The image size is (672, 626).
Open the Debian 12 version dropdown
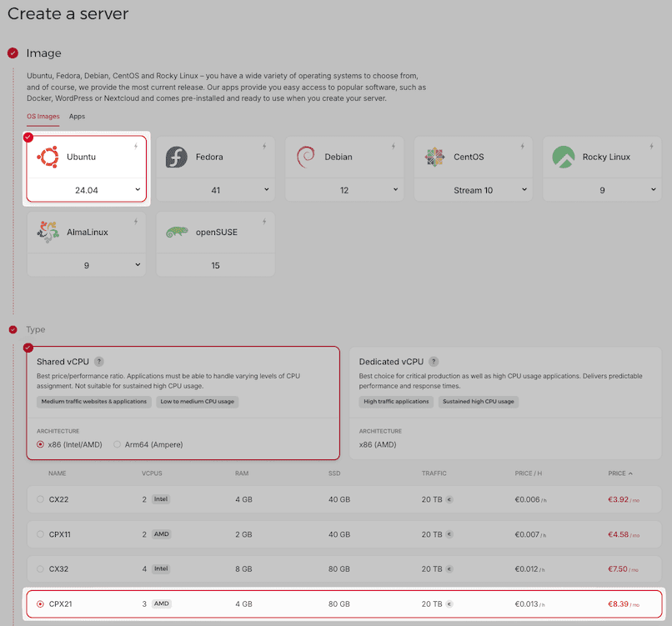pos(344,190)
